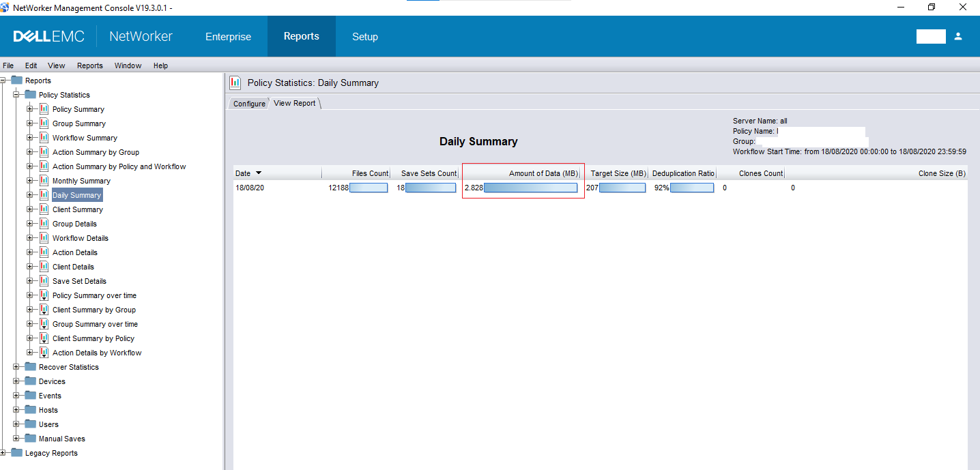This screenshot has height=470, width=980.
Task: Go to the Setup section
Action: 364,37
